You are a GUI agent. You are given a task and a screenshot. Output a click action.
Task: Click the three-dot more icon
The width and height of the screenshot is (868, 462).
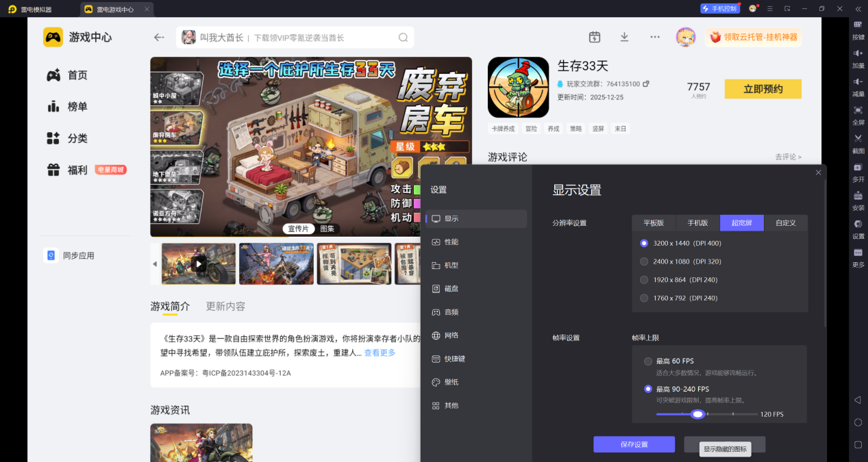(x=655, y=37)
